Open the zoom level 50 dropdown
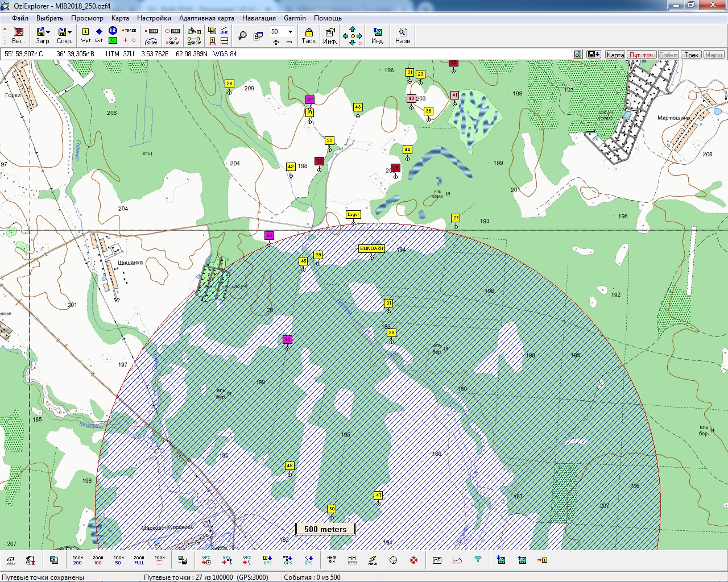728x582 pixels. [x=290, y=31]
